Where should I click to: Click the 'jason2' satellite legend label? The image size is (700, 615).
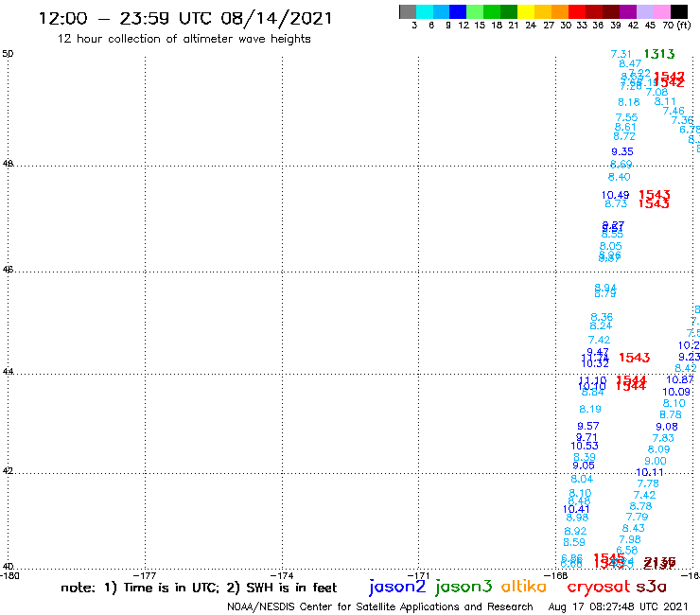click(397, 587)
